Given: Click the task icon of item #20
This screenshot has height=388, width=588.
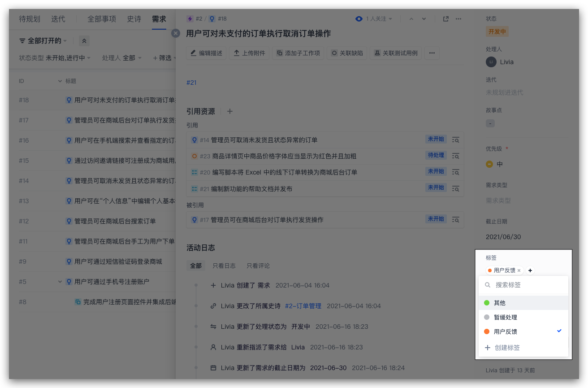Looking at the screenshot, I should pos(195,172).
